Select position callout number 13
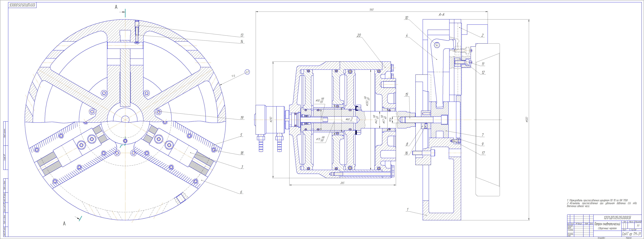Viewport: 644px width, 239px height. tap(242, 35)
